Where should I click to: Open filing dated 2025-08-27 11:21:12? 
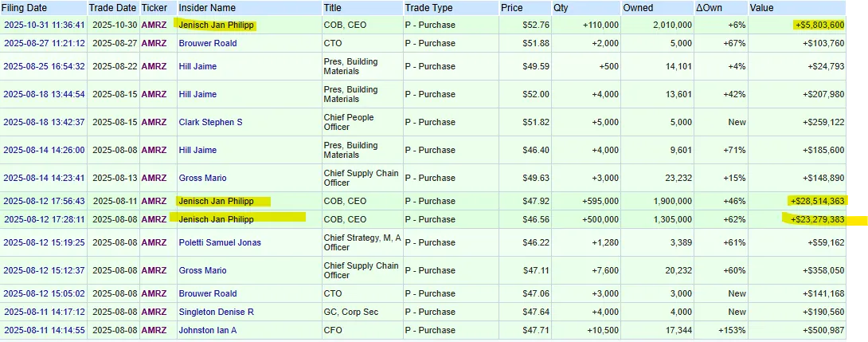coord(45,43)
